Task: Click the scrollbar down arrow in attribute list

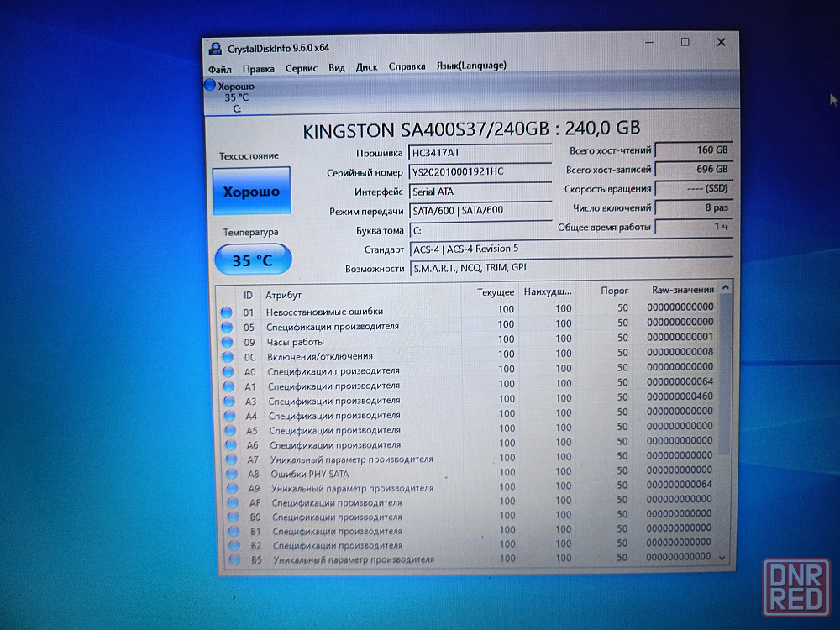Action: [x=722, y=558]
